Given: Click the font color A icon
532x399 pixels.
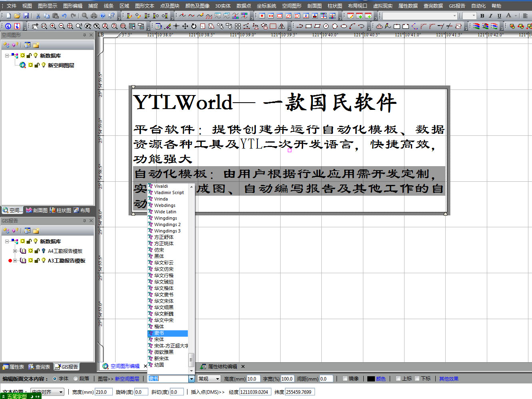Looking at the screenshot, I should (508, 16).
